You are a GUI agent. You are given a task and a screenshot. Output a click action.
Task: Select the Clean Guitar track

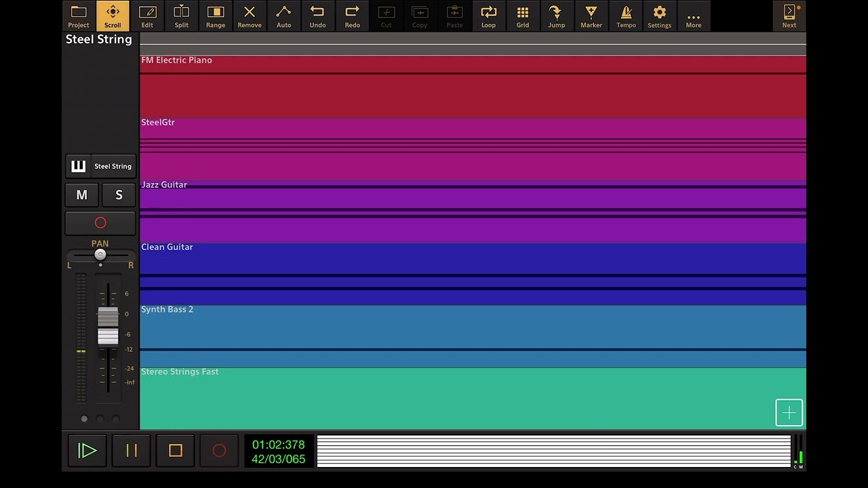pyautogui.click(x=473, y=274)
